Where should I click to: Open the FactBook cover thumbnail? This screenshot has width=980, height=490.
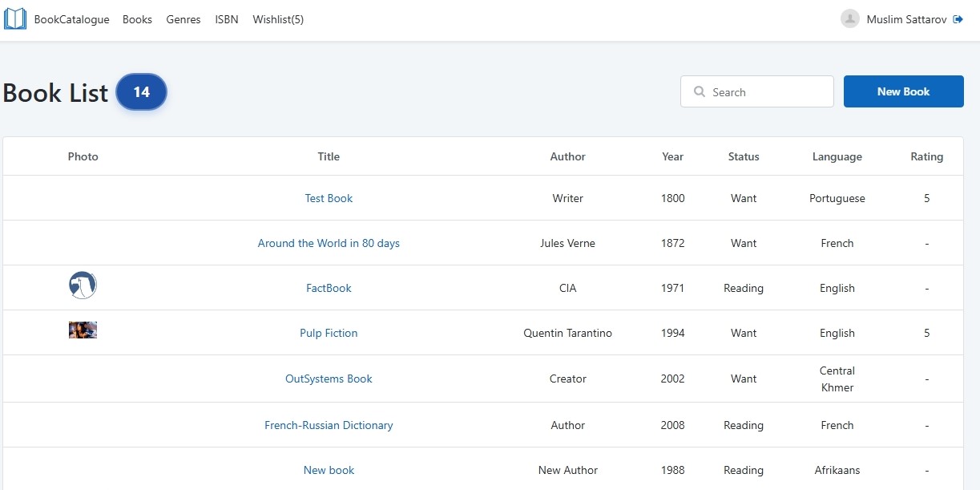pos(83,285)
